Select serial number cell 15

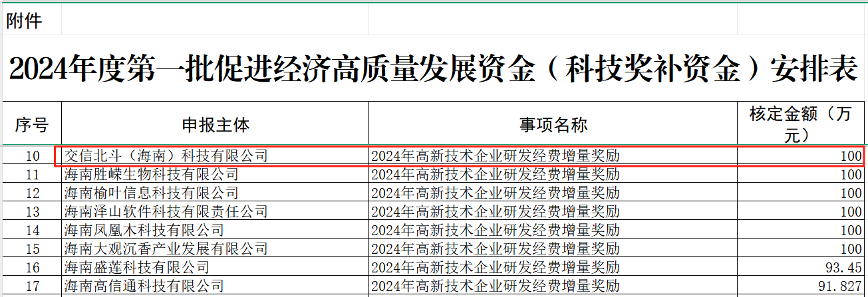(x=31, y=249)
